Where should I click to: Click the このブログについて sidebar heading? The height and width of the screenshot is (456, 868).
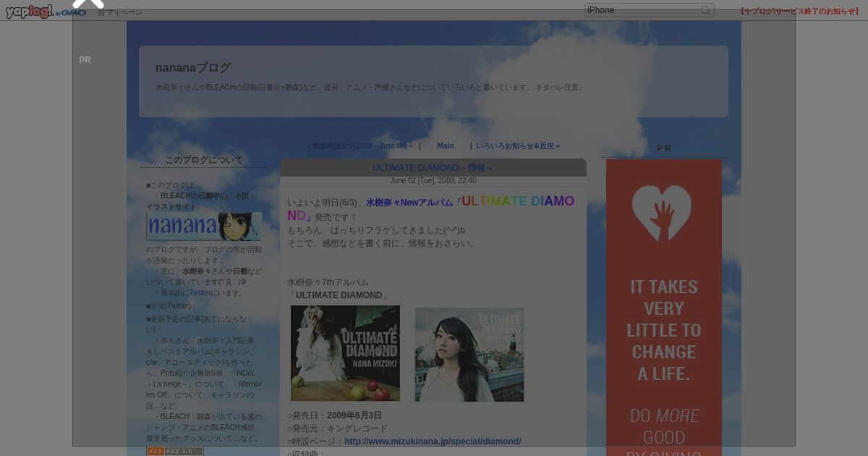[x=204, y=160]
